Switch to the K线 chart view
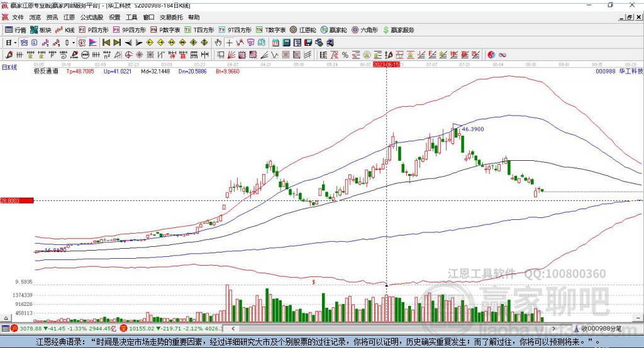The image size is (644, 348). 65,30
